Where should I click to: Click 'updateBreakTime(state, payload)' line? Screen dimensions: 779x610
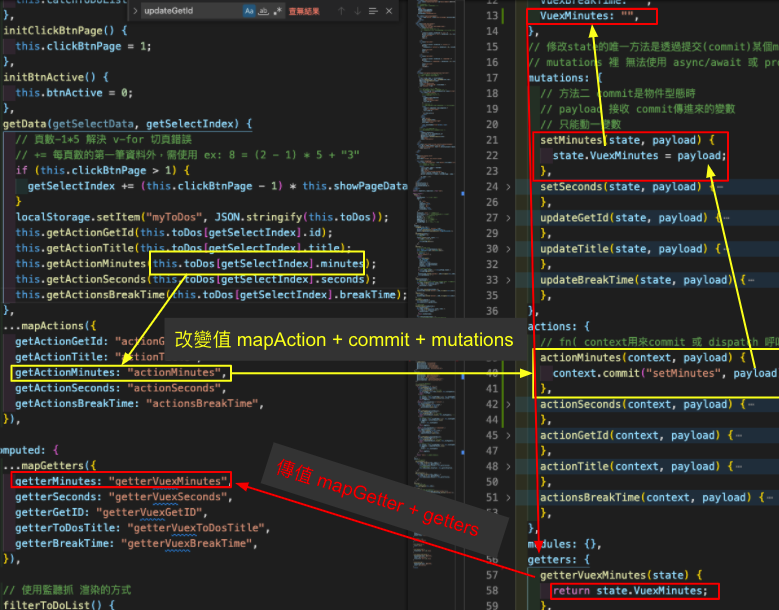(x=636, y=280)
